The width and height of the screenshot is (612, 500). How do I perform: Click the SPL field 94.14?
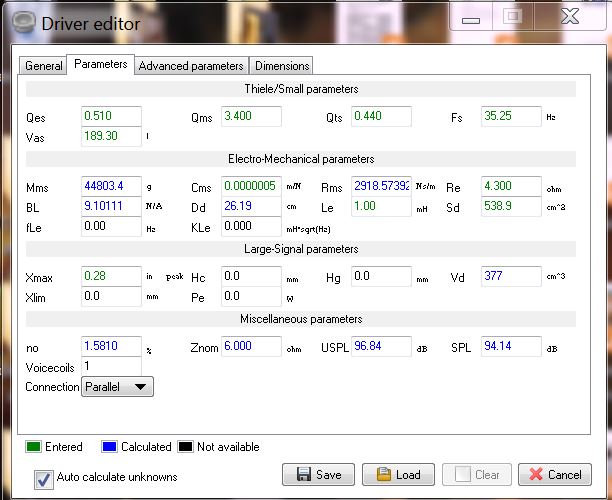511,346
